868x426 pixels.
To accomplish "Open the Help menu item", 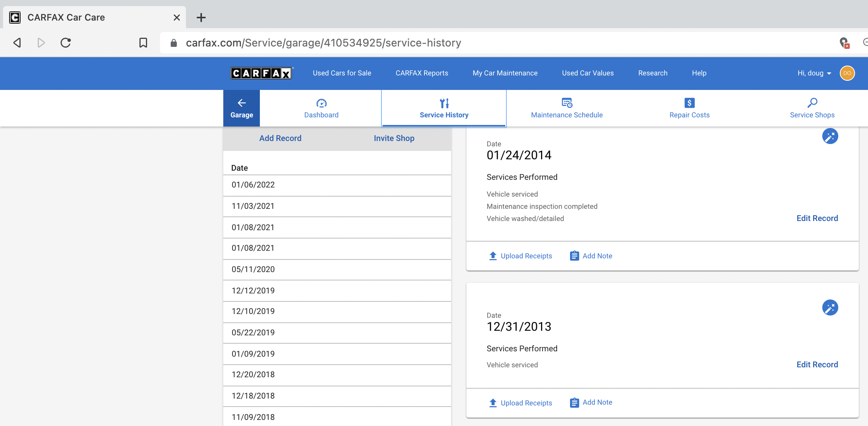I will coord(699,73).
